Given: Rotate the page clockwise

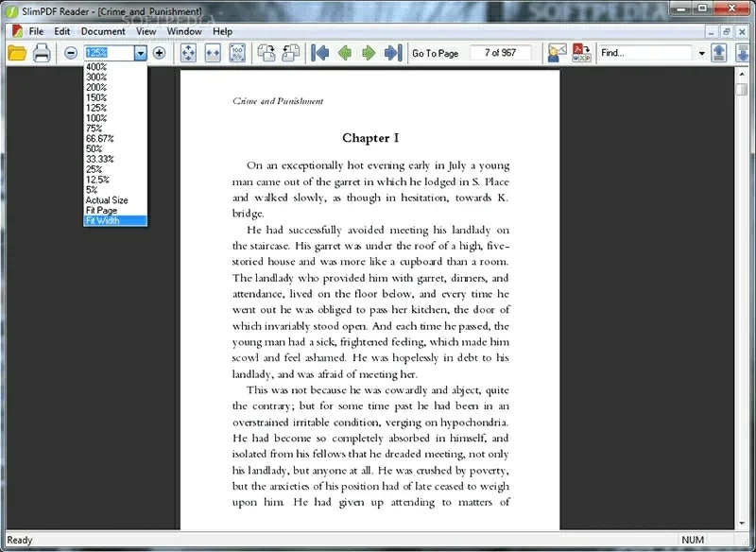Looking at the screenshot, I should 267,53.
